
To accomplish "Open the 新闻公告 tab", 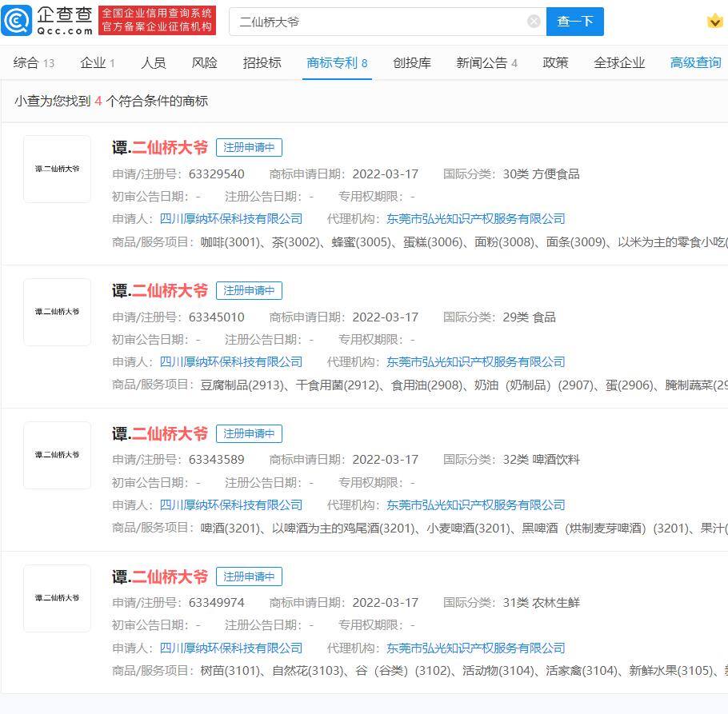I will [486, 62].
